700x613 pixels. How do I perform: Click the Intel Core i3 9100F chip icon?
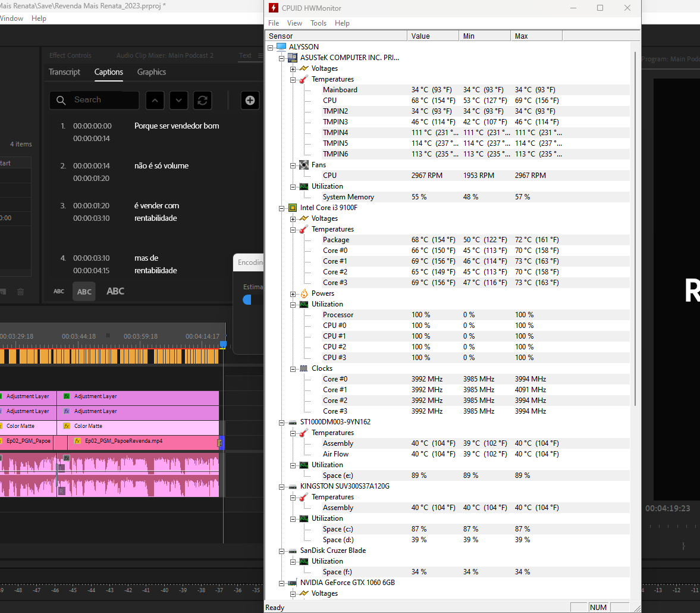[x=293, y=208]
